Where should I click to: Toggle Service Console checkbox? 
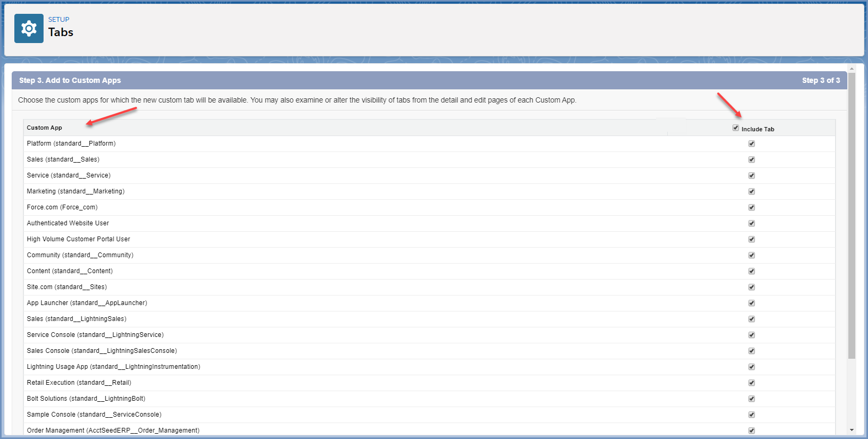point(752,335)
